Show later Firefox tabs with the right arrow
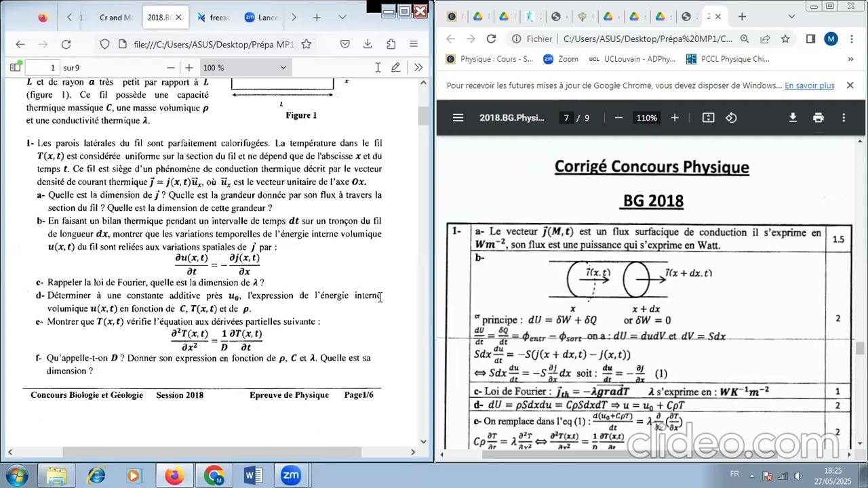This screenshot has width=868, height=488. pyautogui.click(x=293, y=18)
